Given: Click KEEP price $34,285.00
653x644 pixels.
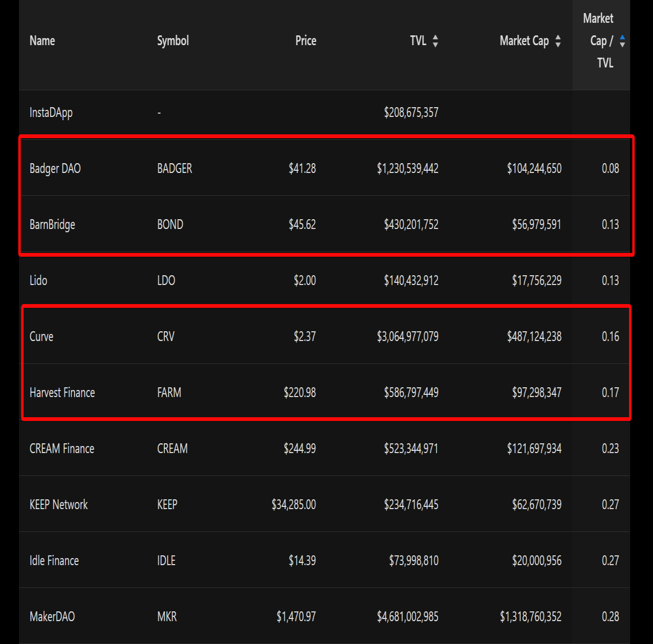Looking at the screenshot, I should click(294, 505).
